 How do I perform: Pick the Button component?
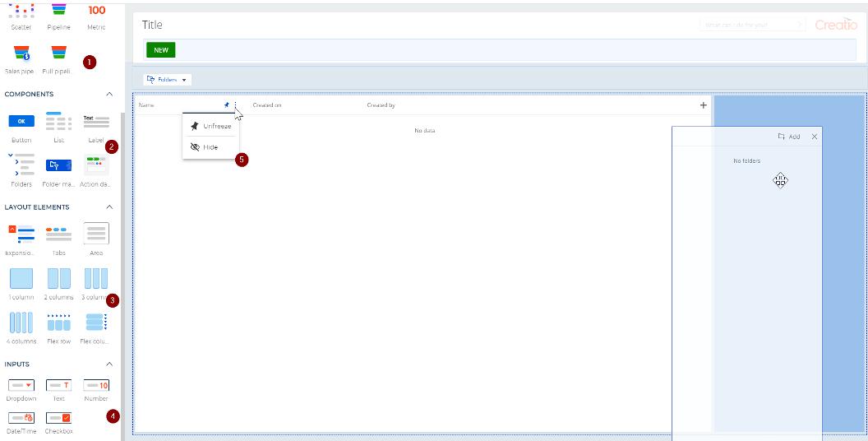point(21,128)
